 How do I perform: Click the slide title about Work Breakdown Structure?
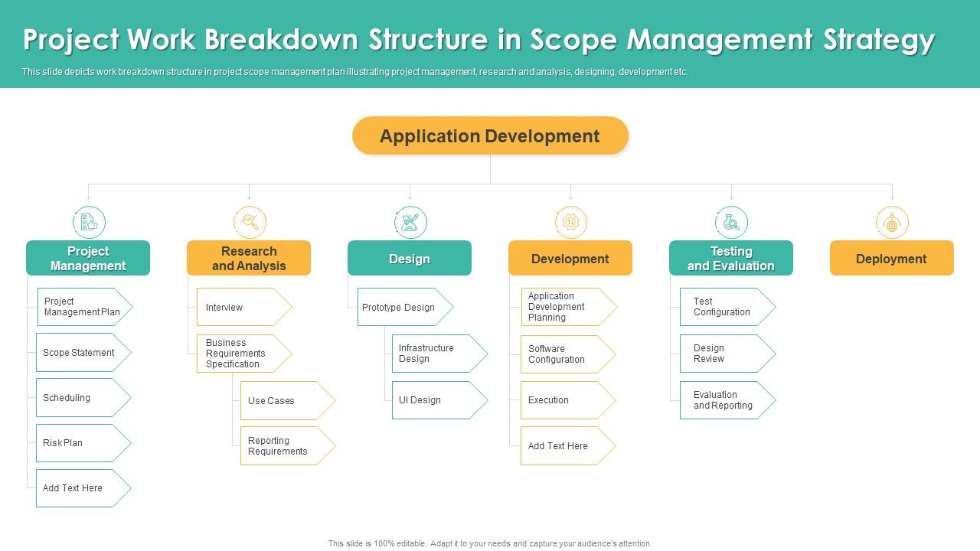coord(479,40)
